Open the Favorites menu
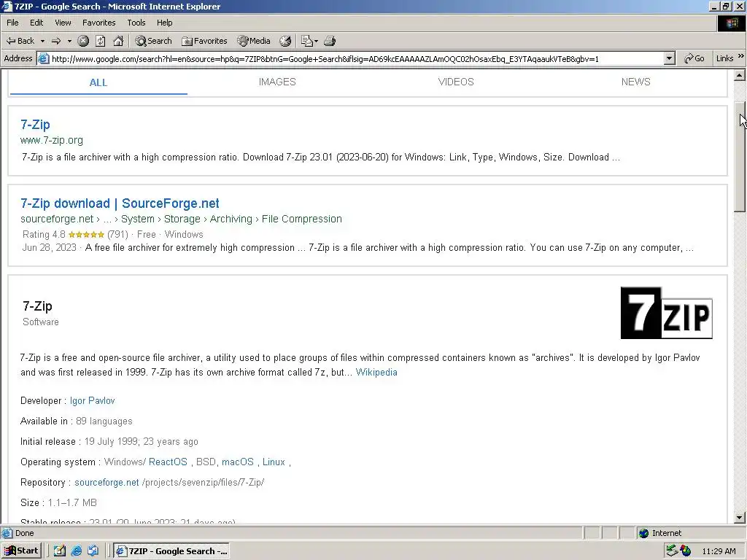 click(98, 23)
